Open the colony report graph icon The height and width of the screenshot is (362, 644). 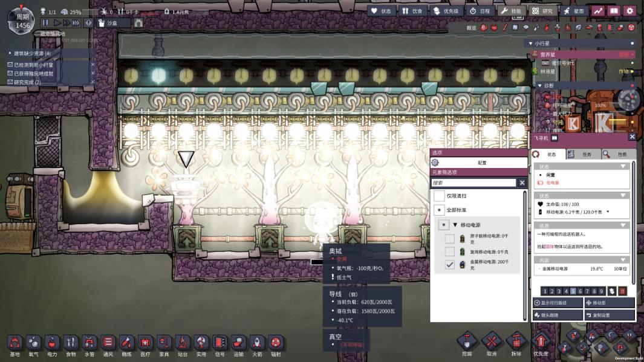[x=597, y=11]
